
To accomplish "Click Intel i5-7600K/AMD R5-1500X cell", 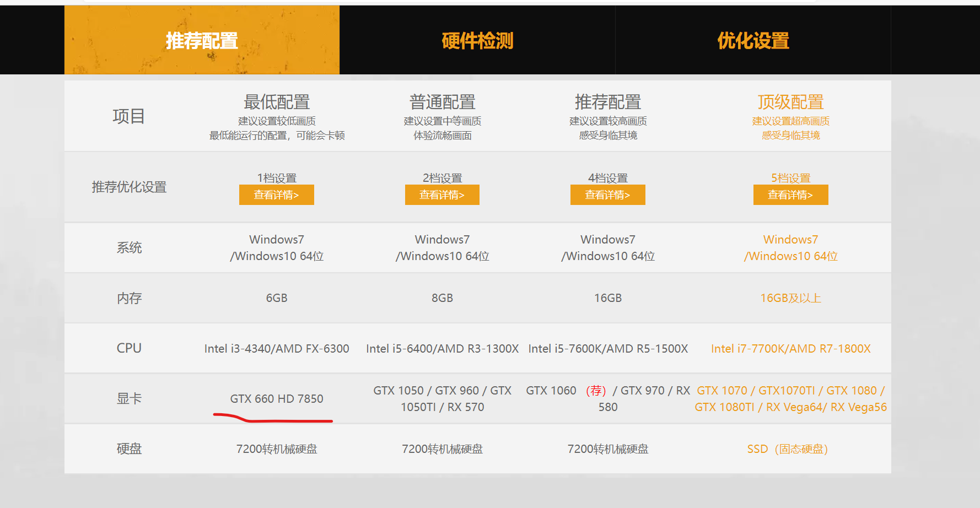I will coord(608,349).
